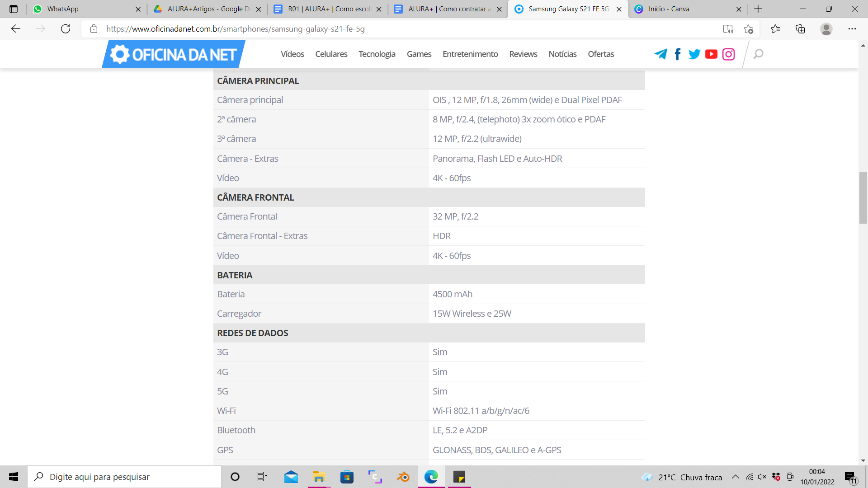Click the Celulares navigation link

pos(332,54)
